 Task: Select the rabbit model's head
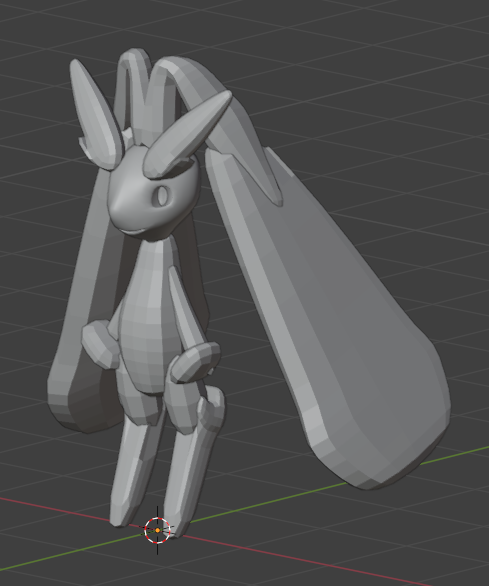[x=153, y=192]
